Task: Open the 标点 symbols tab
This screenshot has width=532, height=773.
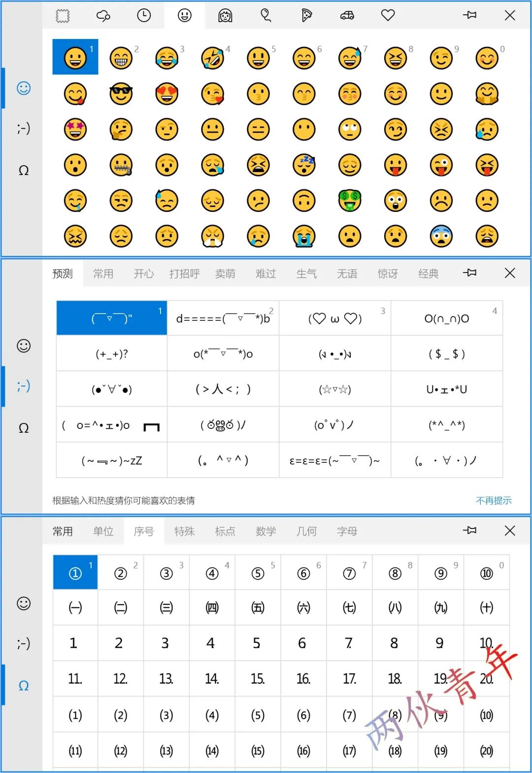Action: 225,531
